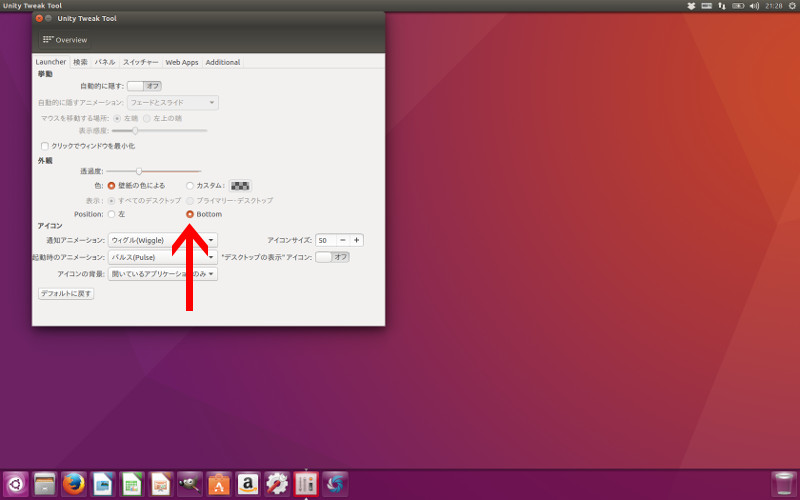Open GIMP from the dock
The height and width of the screenshot is (500, 800).
(x=190, y=484)
